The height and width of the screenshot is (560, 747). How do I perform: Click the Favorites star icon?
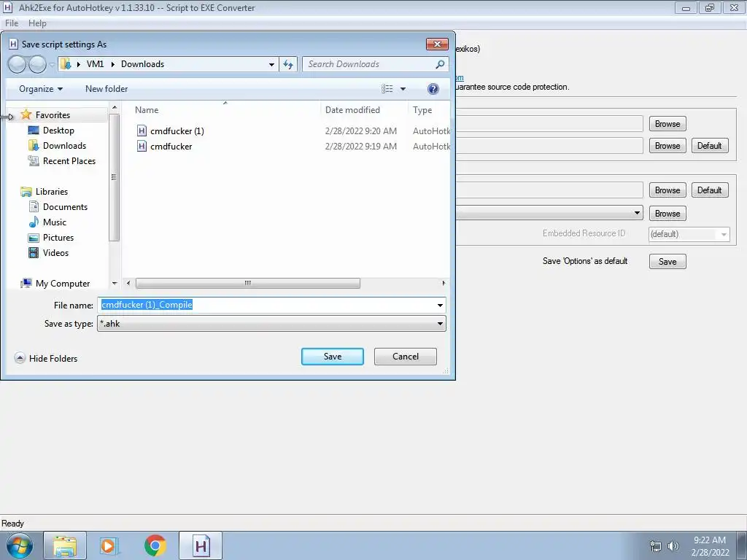26,114
